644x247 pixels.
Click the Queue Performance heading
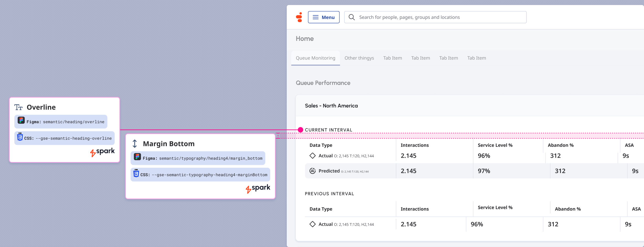pyautogui.click(x=323, y=83)
